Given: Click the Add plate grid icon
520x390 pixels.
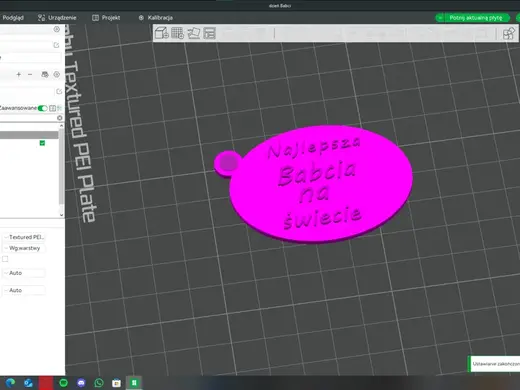Looking at the screenshot, I should [177, 33].
